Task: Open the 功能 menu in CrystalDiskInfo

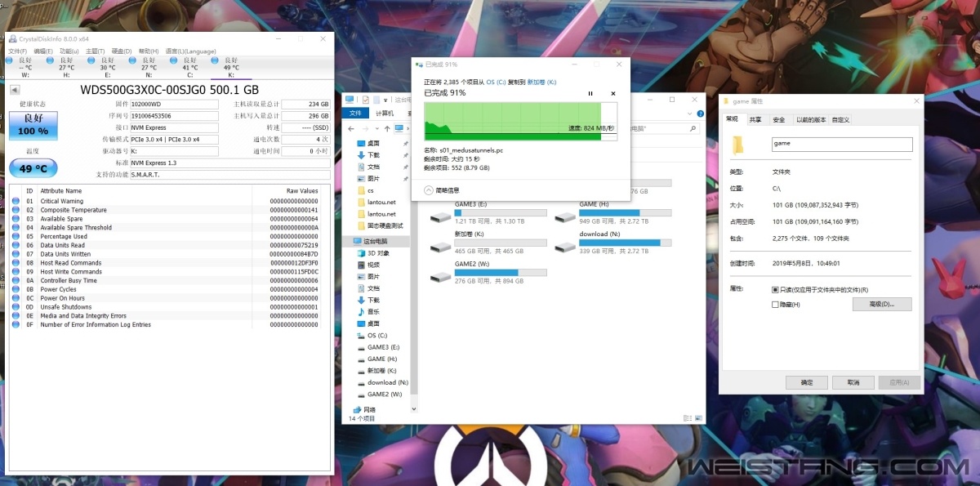Action: 70,51
